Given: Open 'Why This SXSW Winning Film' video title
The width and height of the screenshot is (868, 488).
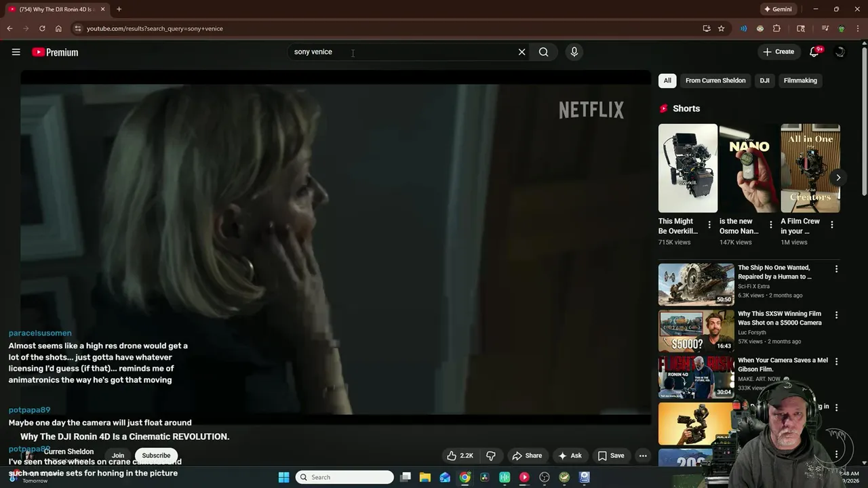Looking at the screenshot, I should [779, 318].
